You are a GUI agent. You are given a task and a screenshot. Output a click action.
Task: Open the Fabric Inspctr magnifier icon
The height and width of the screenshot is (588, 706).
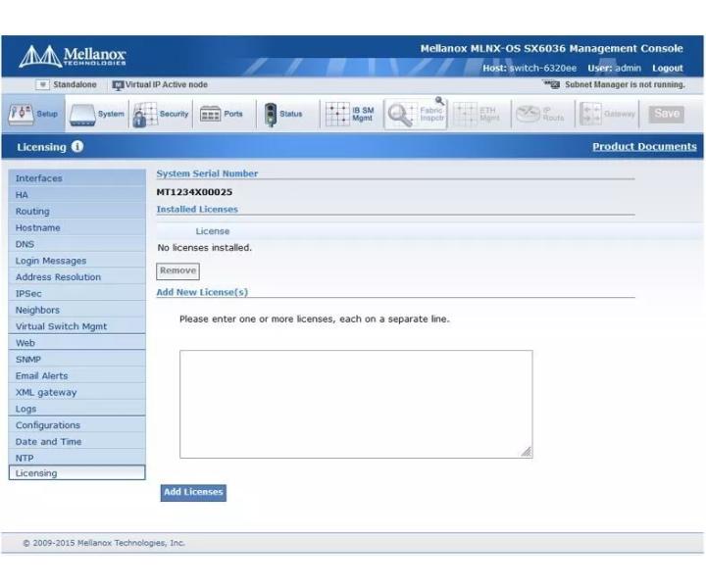coord(400,115)
